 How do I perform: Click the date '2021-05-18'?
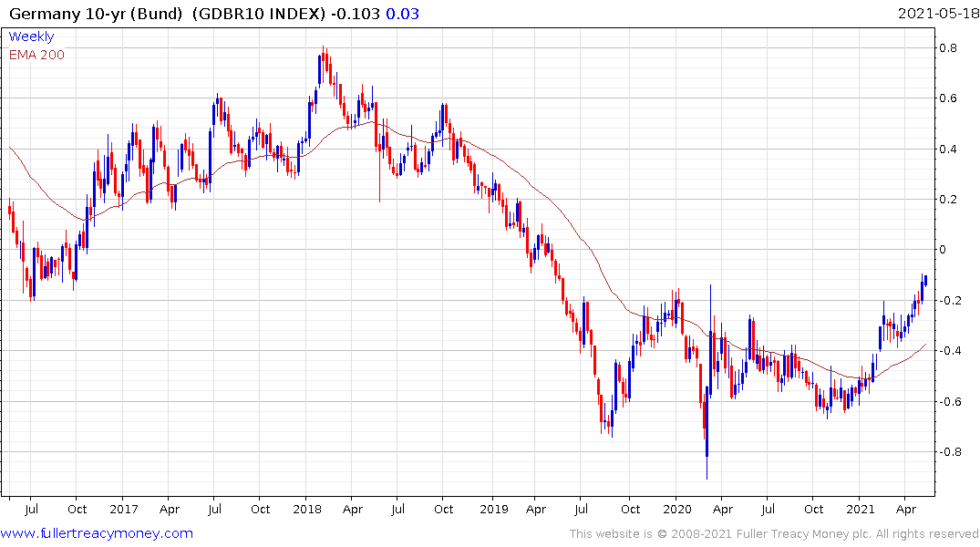(x=938, y=13)
